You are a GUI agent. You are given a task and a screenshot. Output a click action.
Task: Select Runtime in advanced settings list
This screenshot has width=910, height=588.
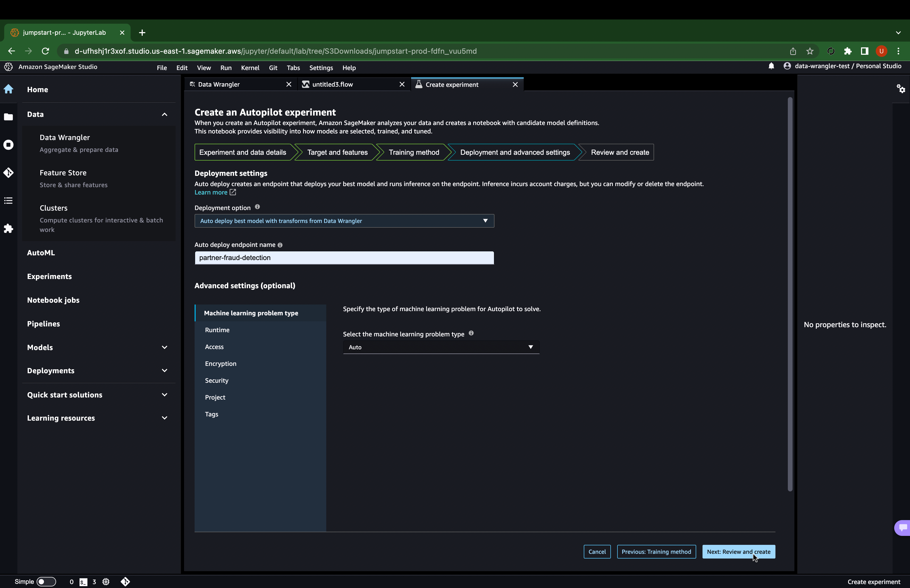click(217, 330)
